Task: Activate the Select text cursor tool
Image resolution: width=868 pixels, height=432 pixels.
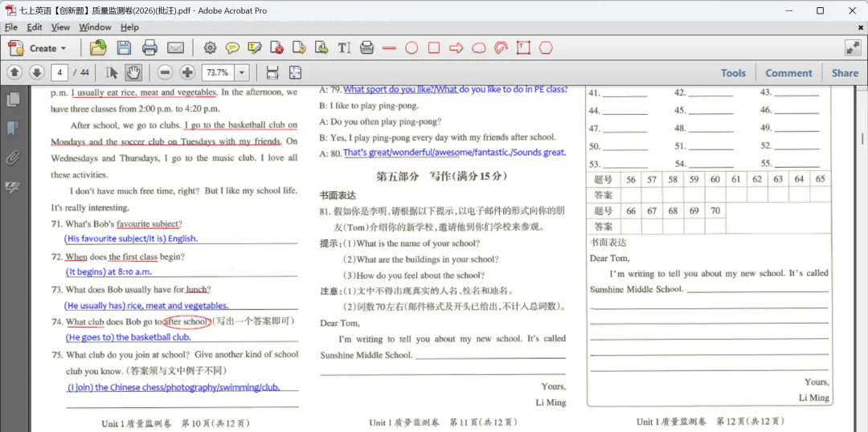Action: pos(112,72)
